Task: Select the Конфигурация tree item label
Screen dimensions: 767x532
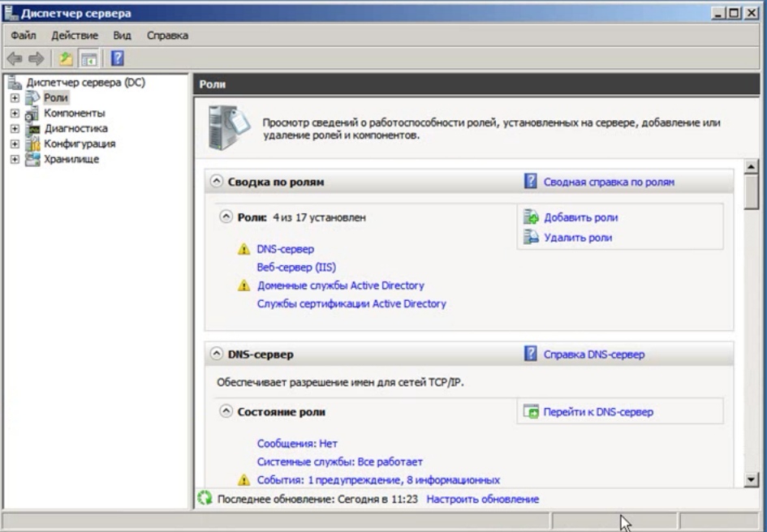Action: (x=80, y=144)
